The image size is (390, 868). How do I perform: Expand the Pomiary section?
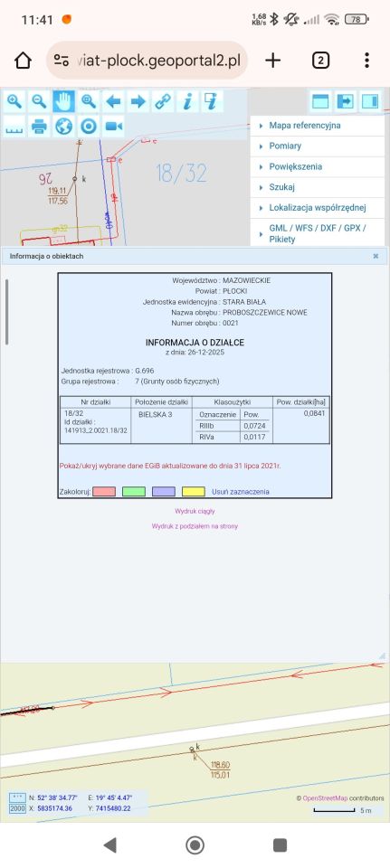(318, 146)
